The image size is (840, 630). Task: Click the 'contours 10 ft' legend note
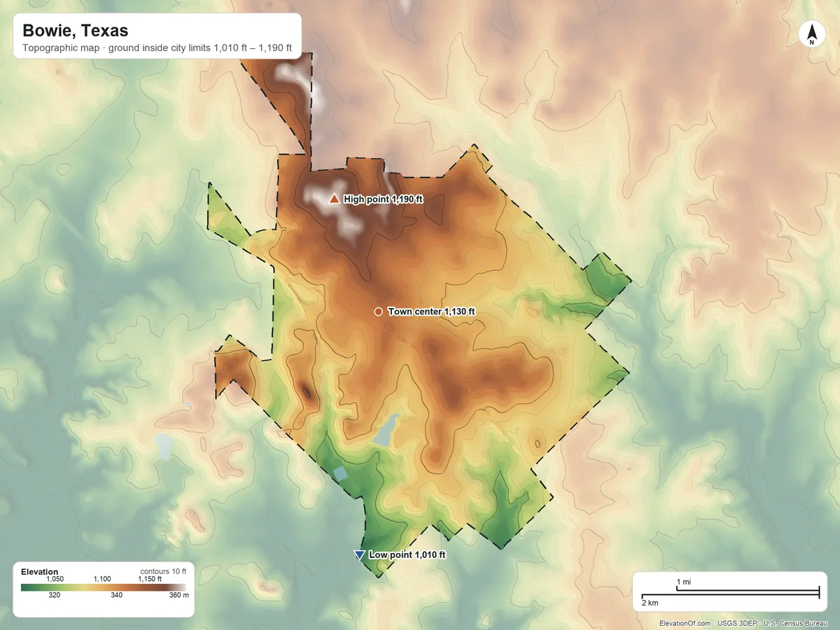click(x=163, y=571)
